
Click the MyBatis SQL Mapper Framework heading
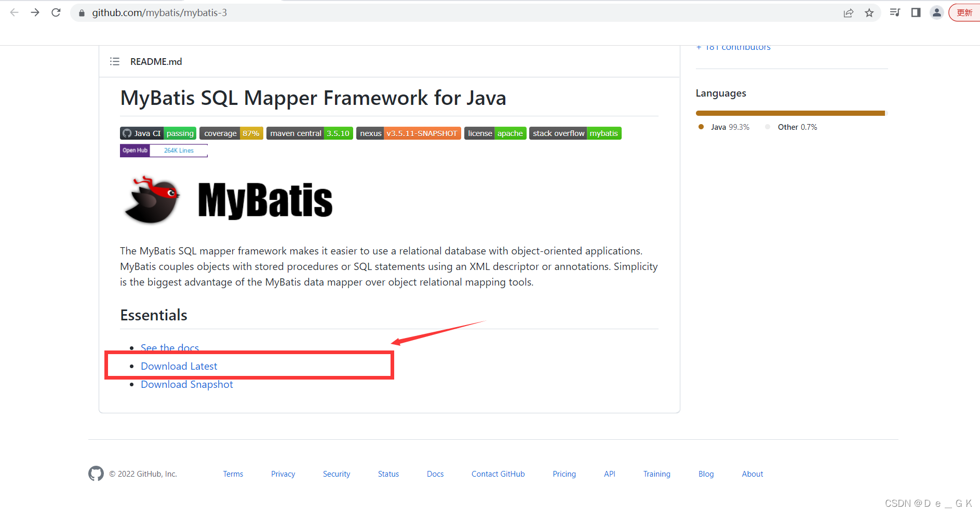click(x=313, y=98)
